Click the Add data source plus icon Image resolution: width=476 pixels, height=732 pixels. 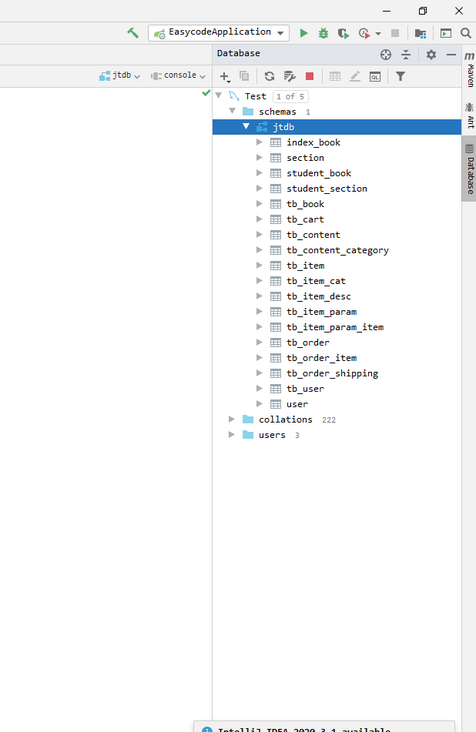pyautogui.click(x=224, y=77)
